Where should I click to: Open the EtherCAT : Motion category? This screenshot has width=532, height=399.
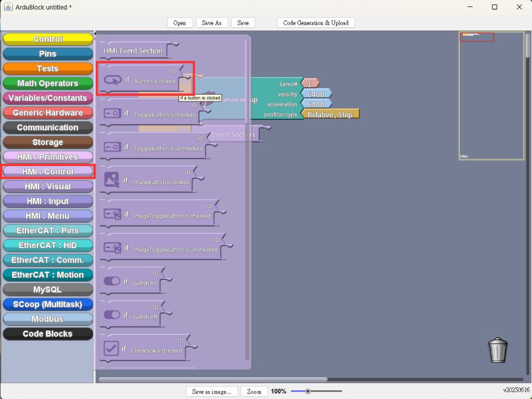[48, 275]
